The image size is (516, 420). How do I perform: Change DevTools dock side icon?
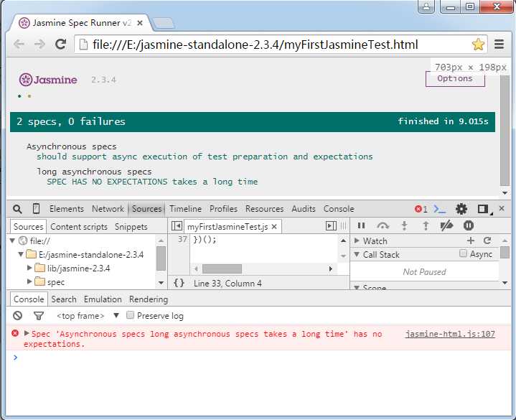[x=483, y=209]
